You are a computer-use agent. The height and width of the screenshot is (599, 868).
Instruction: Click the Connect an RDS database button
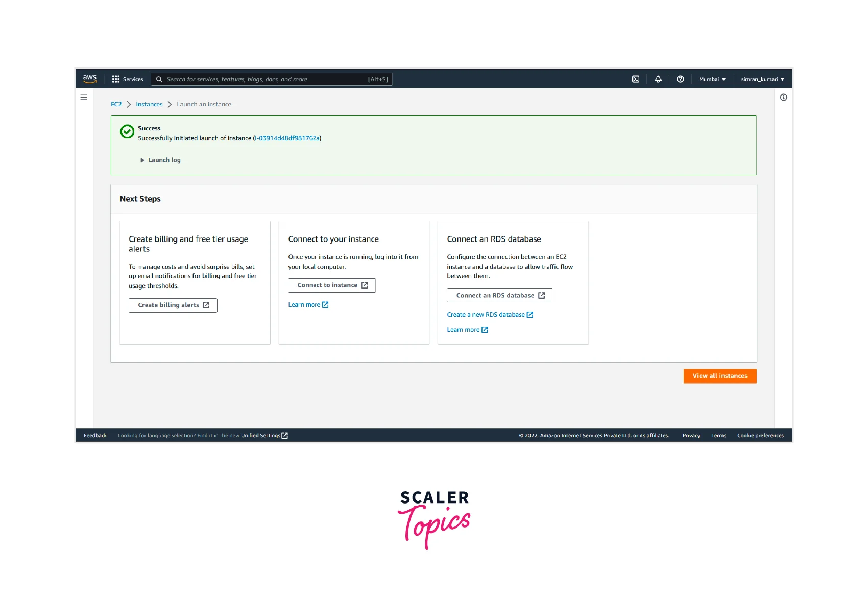[499, 296]
